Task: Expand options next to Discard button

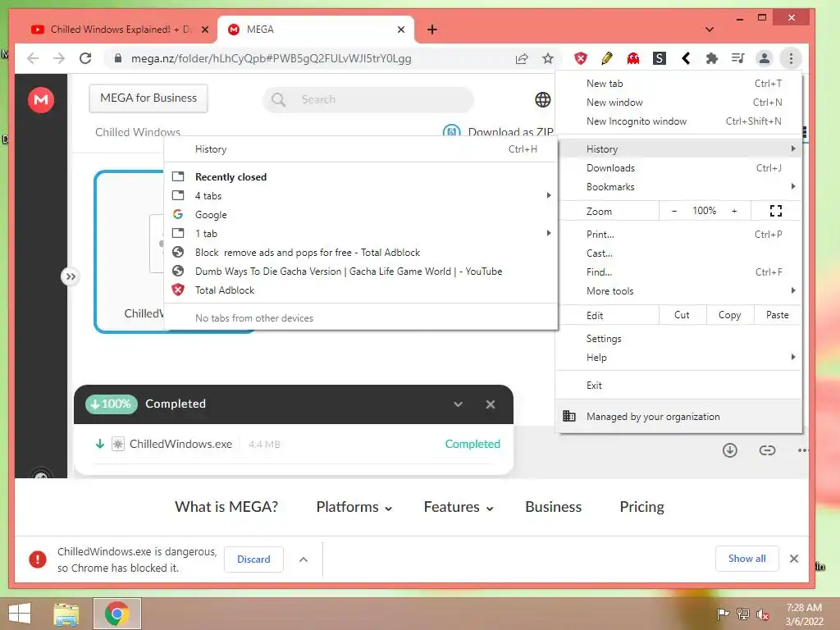Action: [304, 559]
